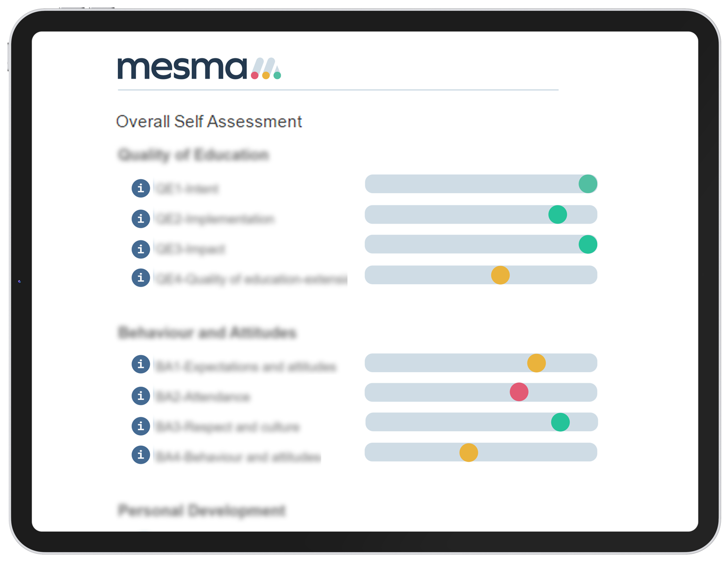
Task: Show info for QE4 Quality of education
Action: tap(141, 277)
